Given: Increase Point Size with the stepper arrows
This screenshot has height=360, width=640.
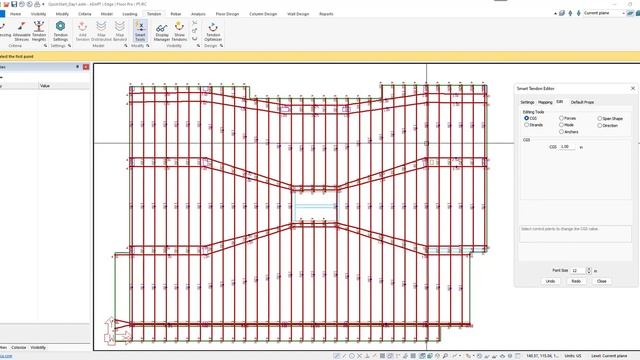Looking at the screenshot, I should (x=589, y=269).
